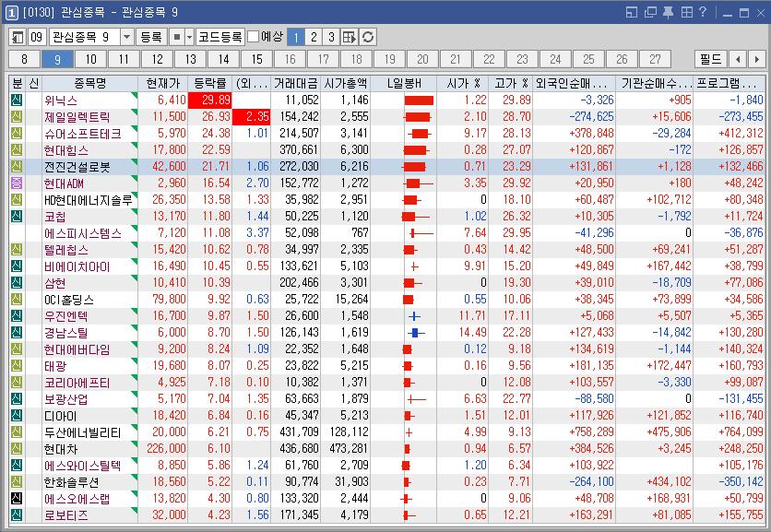The height and width of the screenshot is (532, 771).
Task: Click the 기관순매수 column header
Action: point(655,84)
